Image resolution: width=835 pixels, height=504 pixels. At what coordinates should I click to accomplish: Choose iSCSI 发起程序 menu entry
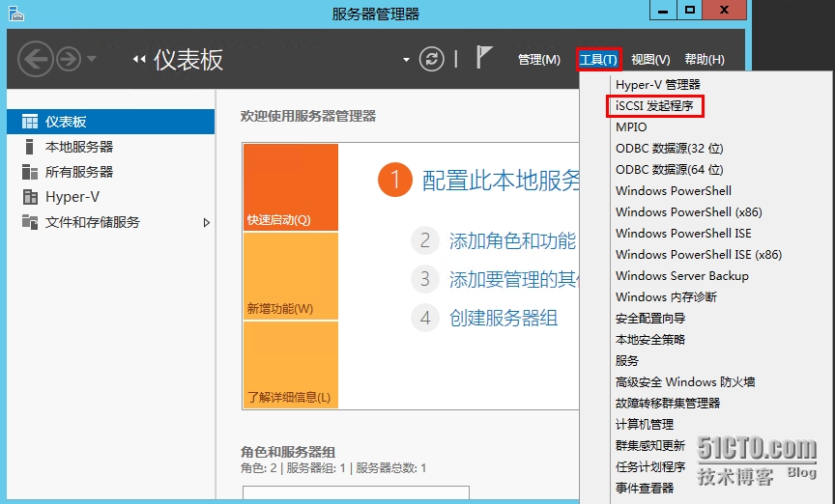coord(654,106)
